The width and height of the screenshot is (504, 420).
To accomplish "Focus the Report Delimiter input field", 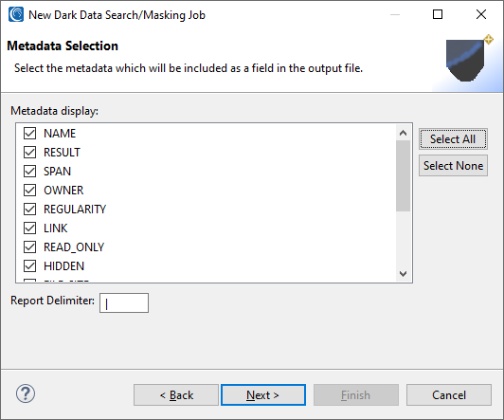I will pyautogui.click(x=124, y=302).
